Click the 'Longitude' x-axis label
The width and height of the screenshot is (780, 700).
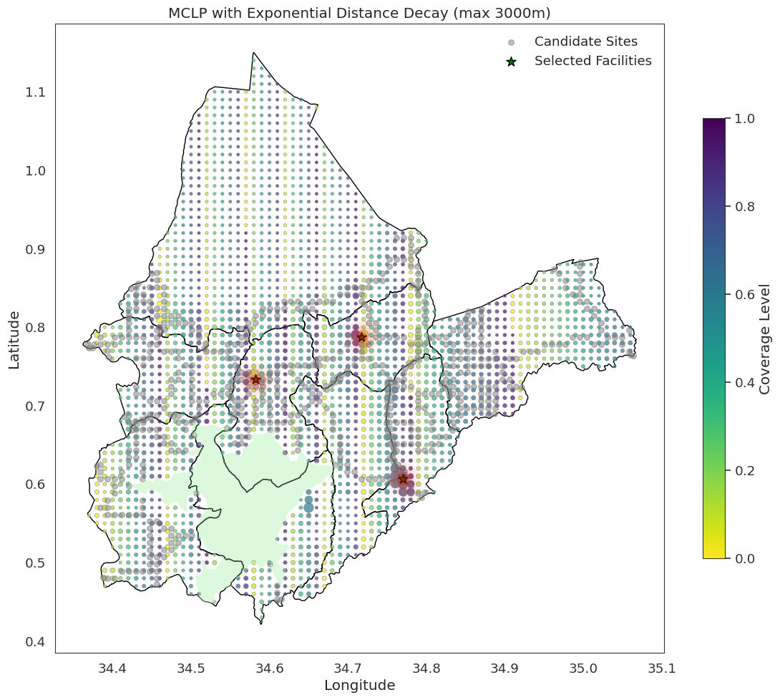coord(359,685)
